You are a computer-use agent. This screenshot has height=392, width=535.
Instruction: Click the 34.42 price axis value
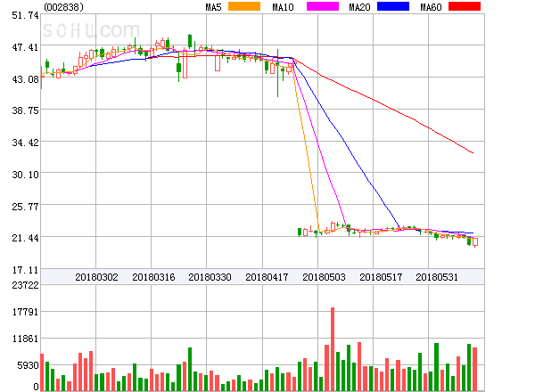(25, 143)
